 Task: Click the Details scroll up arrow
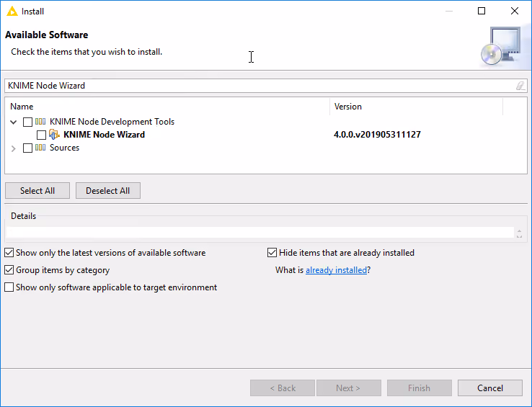pos(519,231)
